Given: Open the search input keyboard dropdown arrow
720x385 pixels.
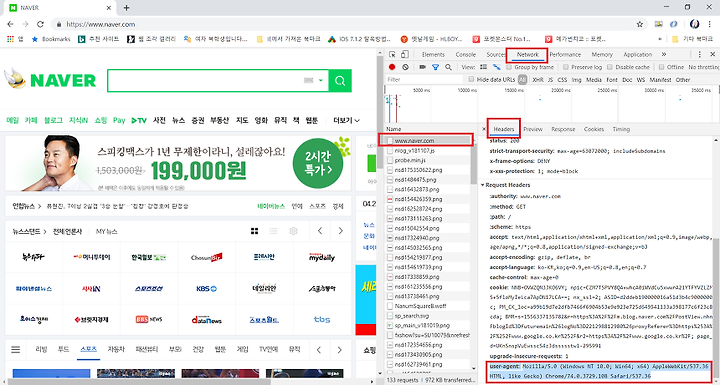Looking at the screenshot, I should 321,80.
